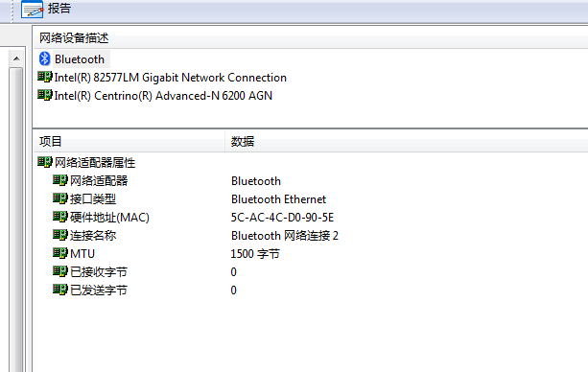The height and width of the screenshot is (372, 588).
Task: Click the 网络设备描述 column header
Action: (x=311, y=38)
